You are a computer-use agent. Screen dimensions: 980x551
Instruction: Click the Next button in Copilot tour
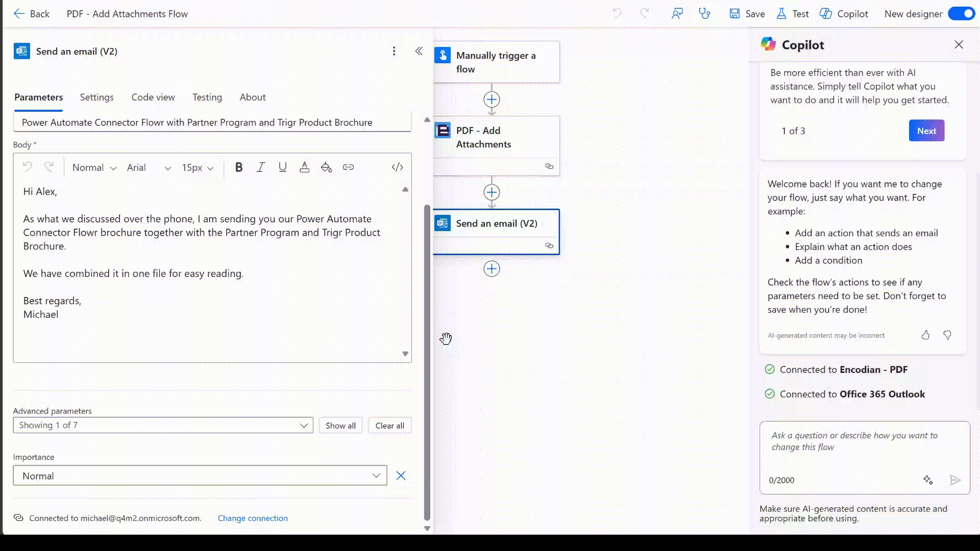coord(926,131)
